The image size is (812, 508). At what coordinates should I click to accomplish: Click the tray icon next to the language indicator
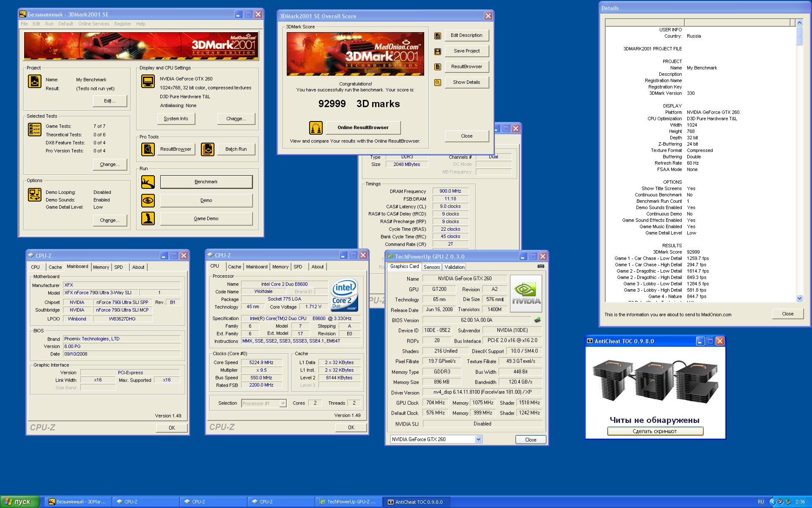(773, 502)
